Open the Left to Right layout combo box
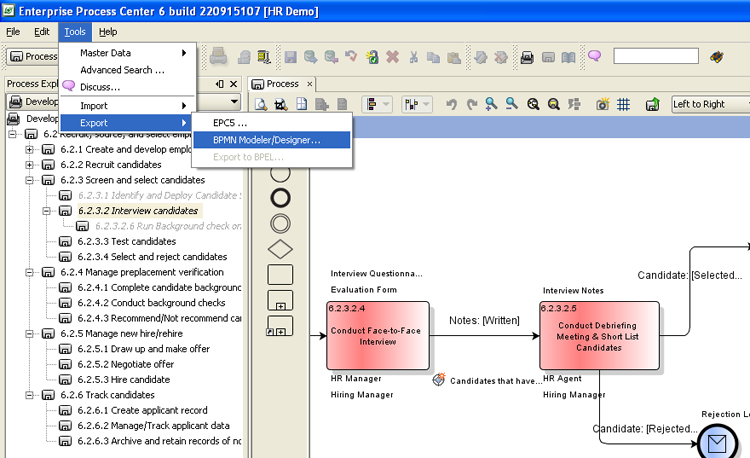750x458 pixels. click(x=710, y=104)
